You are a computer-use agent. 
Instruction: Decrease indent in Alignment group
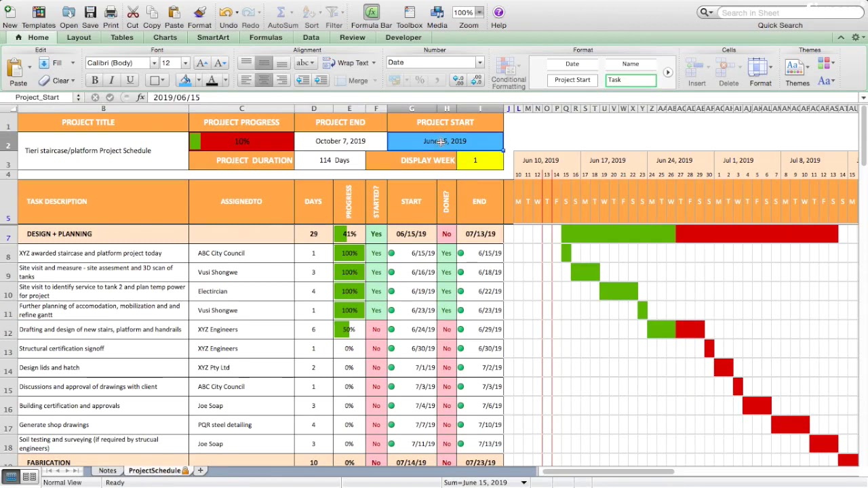[x=302, y=80]
